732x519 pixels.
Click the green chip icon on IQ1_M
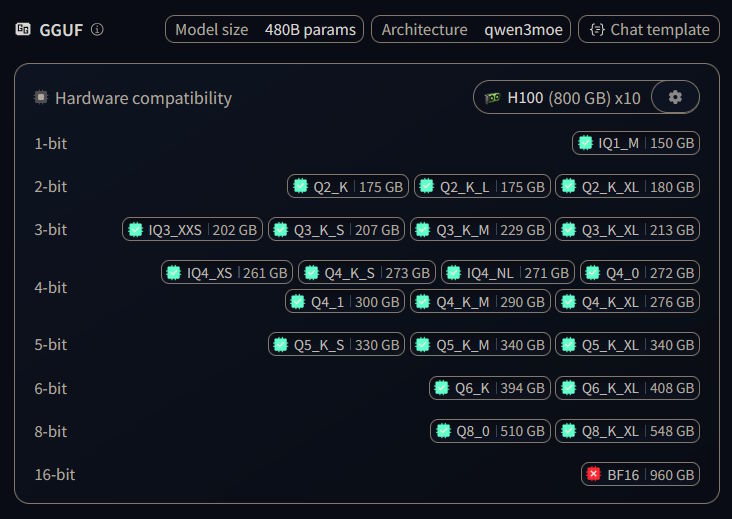[585, 143]
